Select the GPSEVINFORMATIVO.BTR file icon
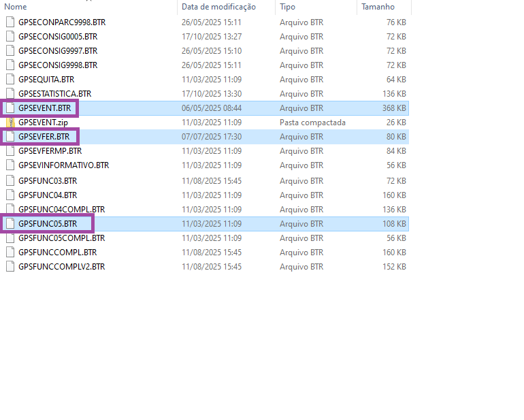The width and height of the screenshot is (524, 420). pos(10,165)
